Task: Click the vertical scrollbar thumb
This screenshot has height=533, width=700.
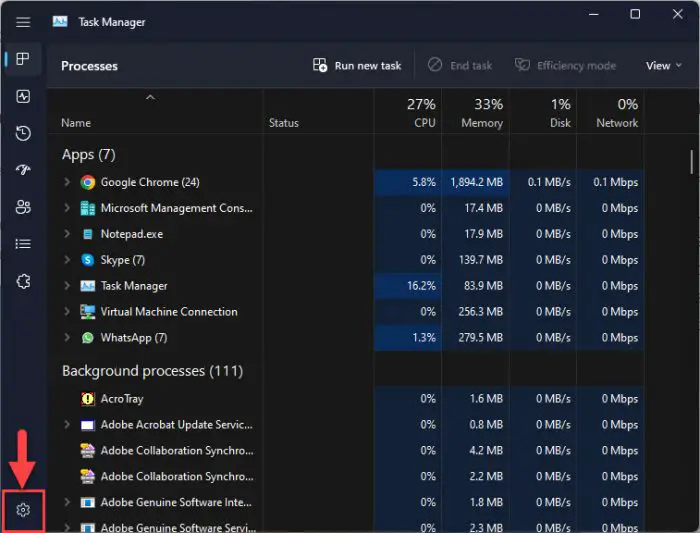Action: [692, 162]
